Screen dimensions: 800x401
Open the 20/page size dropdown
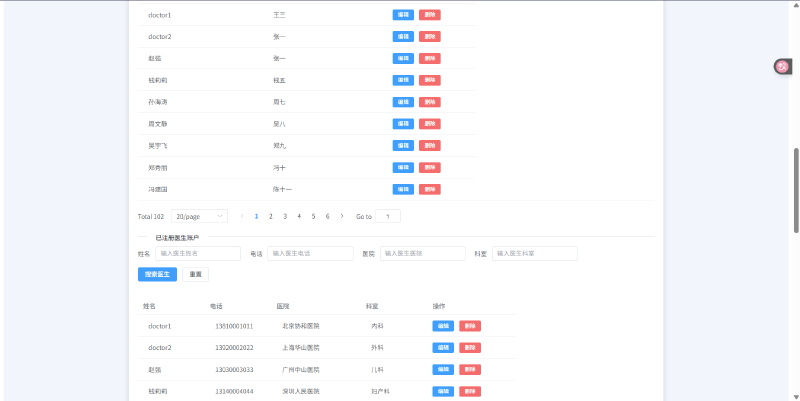coord(200,216)
